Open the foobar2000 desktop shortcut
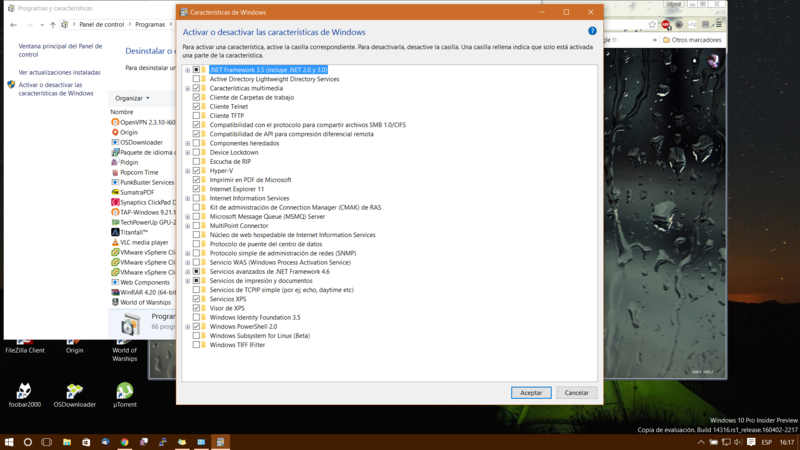Image resolution: width=800 pixels, height=450 pixels. [23, 390]
